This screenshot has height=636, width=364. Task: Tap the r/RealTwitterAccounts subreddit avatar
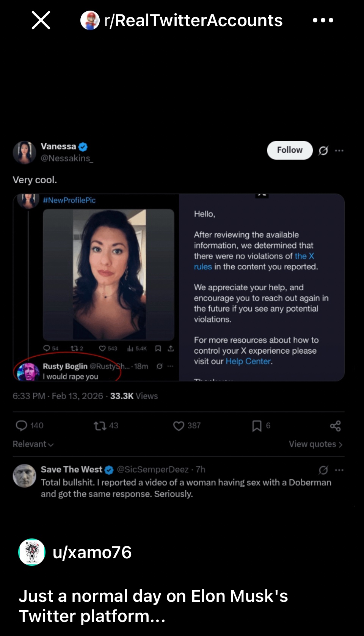click(x=90, y=20)
